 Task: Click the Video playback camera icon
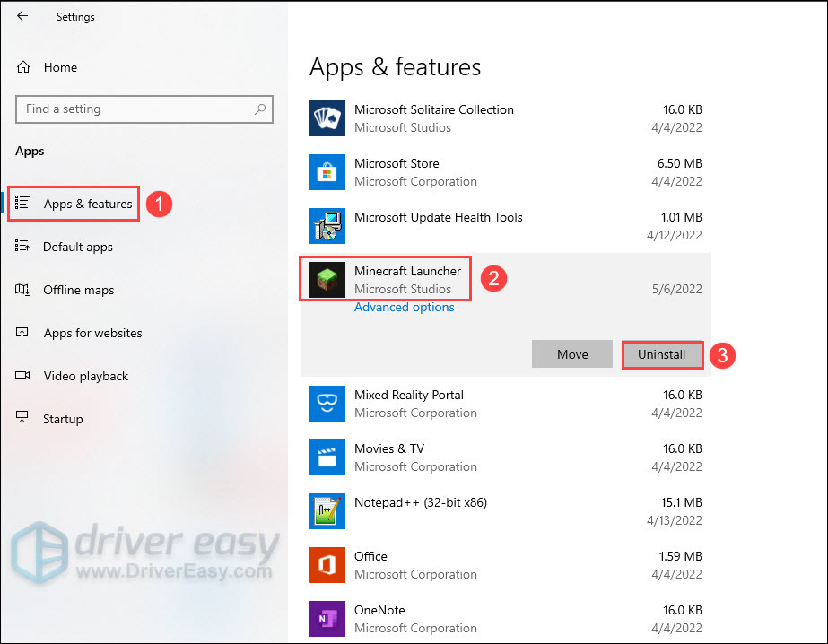tap(22, 375)
